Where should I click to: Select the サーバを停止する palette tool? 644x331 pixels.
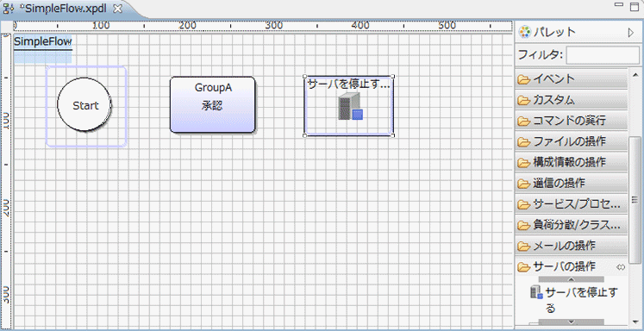[574, 300]
